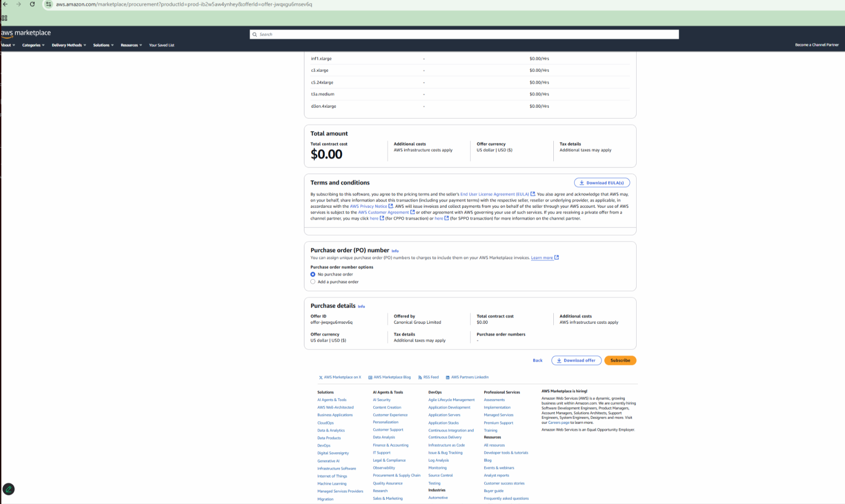The height and width of the screenshot is (504, 845).
Task: Click the AWS Marketplace logo
Action: [26, 33]
